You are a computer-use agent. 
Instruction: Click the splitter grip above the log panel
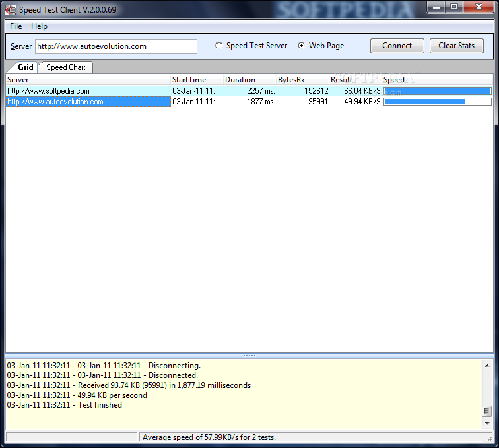249,356
